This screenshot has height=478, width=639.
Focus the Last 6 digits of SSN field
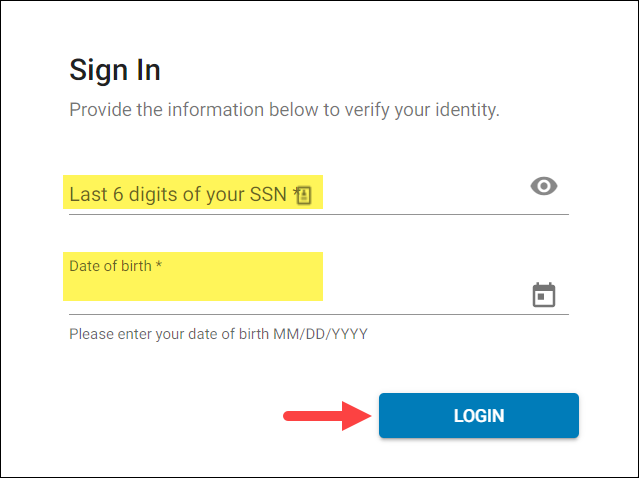[319, 194]
